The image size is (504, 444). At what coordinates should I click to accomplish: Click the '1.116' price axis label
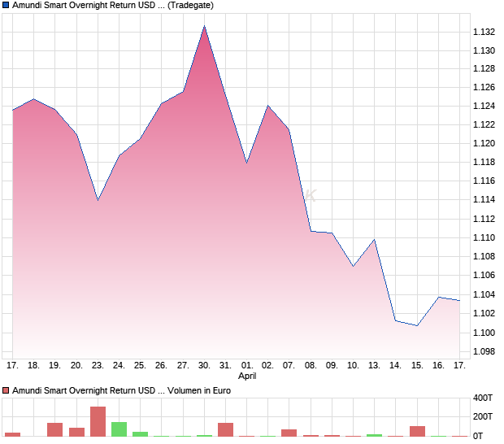pos(484,181)
